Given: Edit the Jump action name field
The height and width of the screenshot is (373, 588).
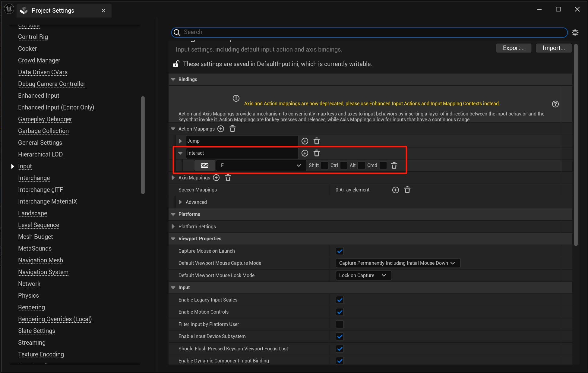Looking at the screenshot, I should coord(242,141).
